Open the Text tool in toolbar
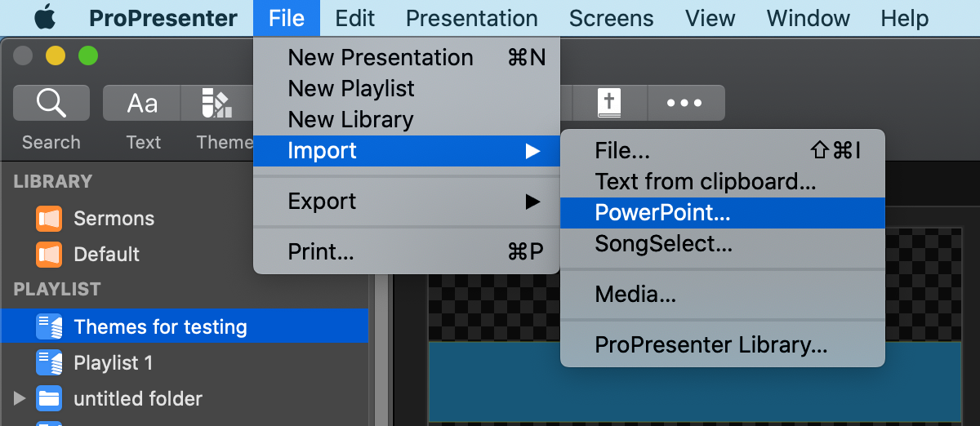The height and width of the screenshot is (426, 980). click(x=142, y=104)
